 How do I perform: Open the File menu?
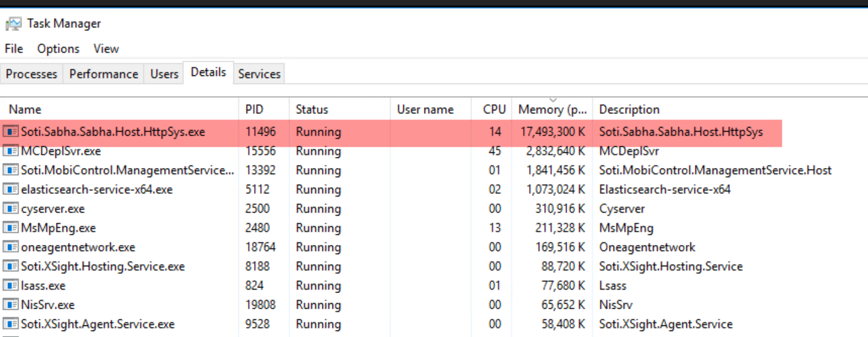coord(14,49)
